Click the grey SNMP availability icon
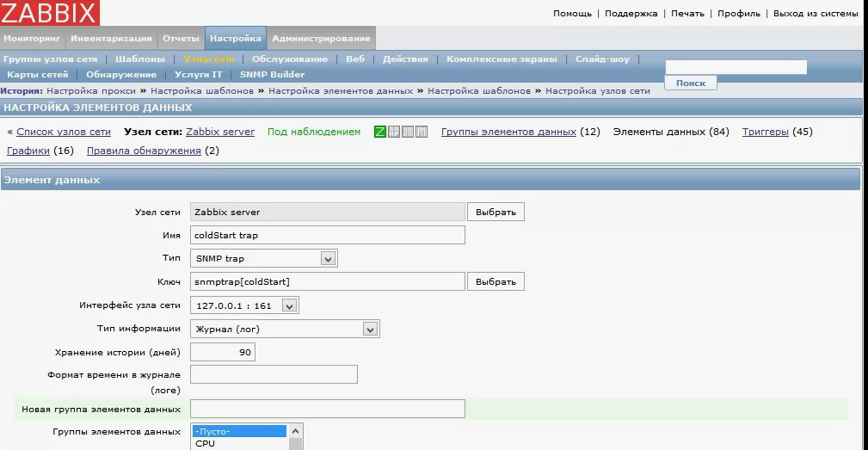The width and height of the screenshot is (868, 450). pyautogui.click(x=394, y=132)
